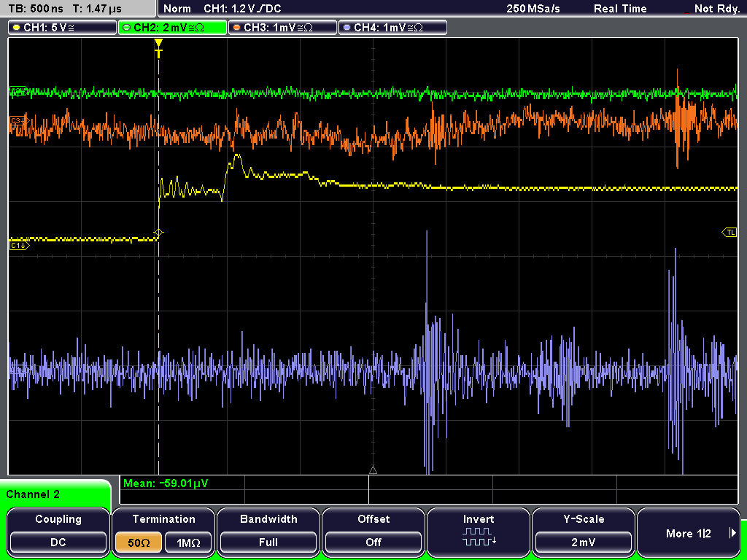
Task: Click the Norm trigger mode label
Action: 177,9
